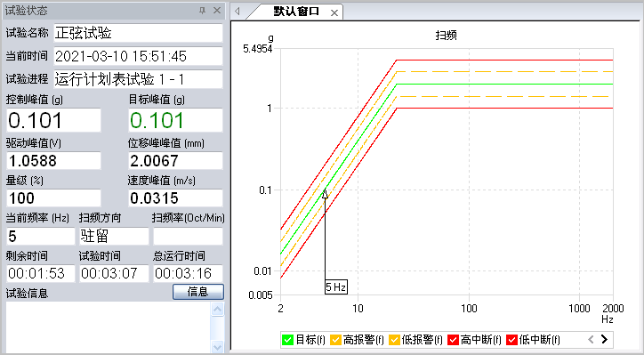Open the 信息 button
Image resolution: width=644 pixels, height=355 pixels.
[198, 292]
